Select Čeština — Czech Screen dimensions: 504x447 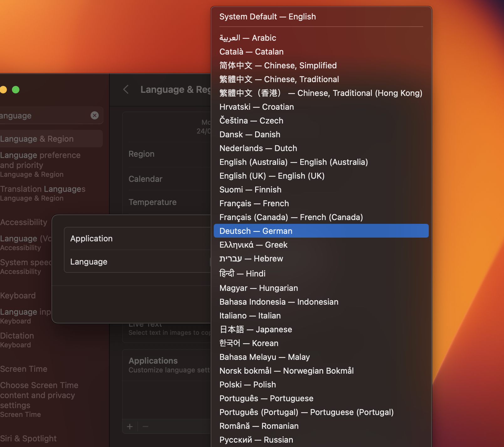tap(321, 121)
